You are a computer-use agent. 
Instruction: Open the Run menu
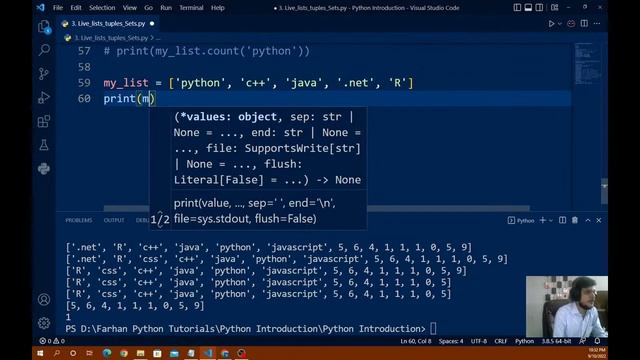[166, 8]
